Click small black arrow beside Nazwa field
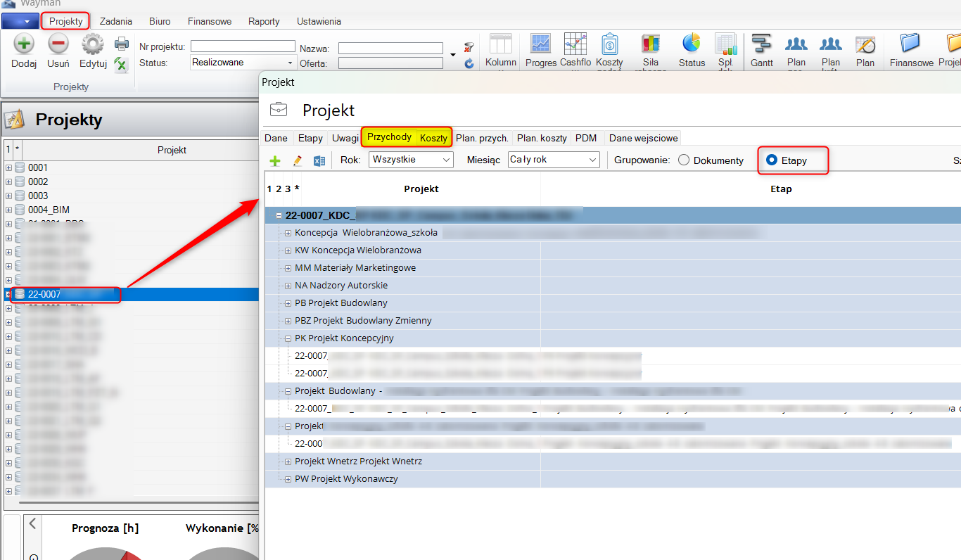Image resolution: width=961 pixels, height=560 pixels. 453,53
